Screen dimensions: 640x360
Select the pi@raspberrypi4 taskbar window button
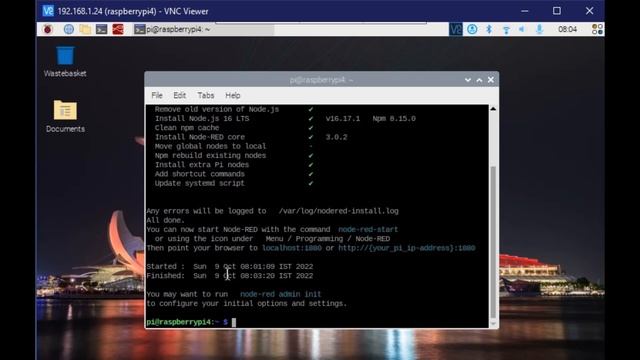204,29
